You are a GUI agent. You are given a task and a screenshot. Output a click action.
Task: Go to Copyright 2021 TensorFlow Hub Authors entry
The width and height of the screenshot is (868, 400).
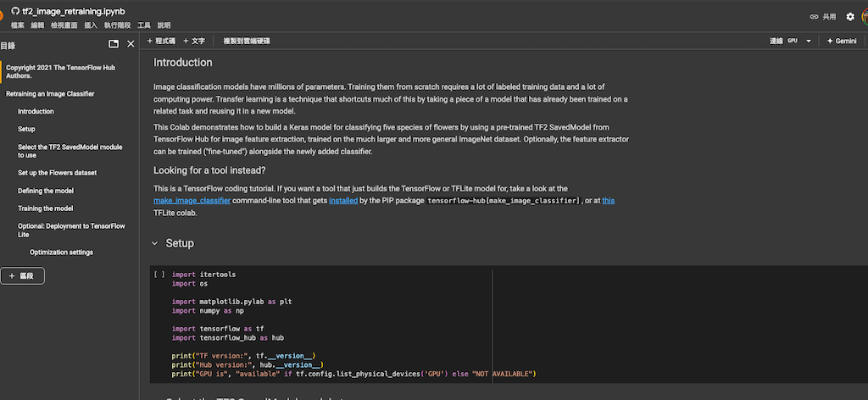pos(61,71)
